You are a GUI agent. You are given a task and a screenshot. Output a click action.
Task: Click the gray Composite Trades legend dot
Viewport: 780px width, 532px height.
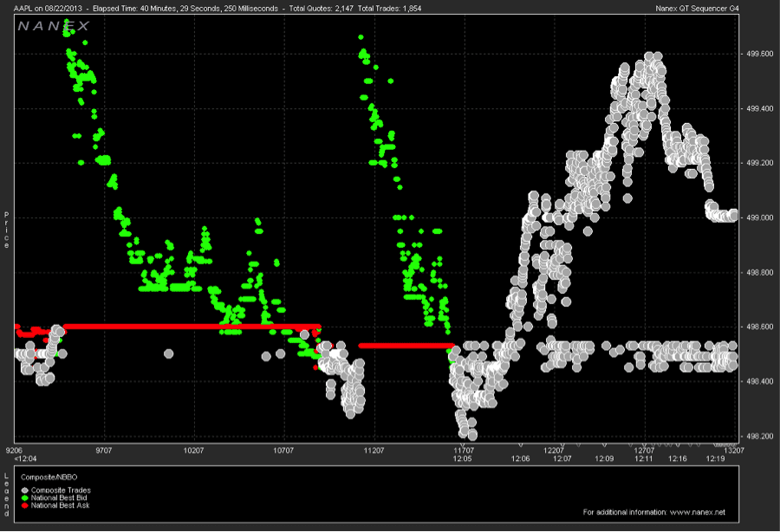(x=23, y=490)
